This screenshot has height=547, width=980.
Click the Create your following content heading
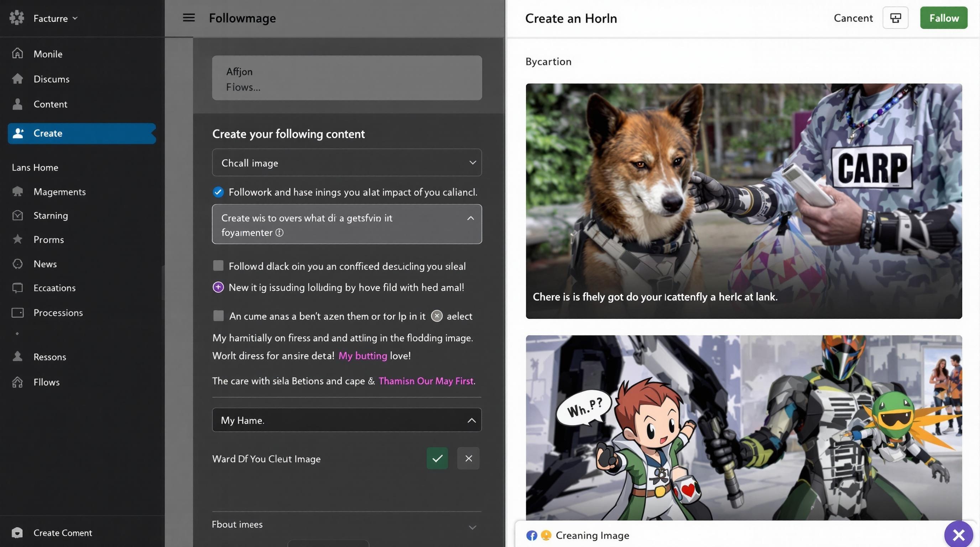pos(288,134)
